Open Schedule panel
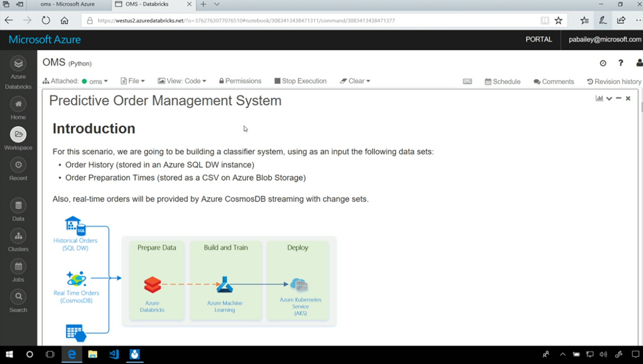 [x=502, y=82]
